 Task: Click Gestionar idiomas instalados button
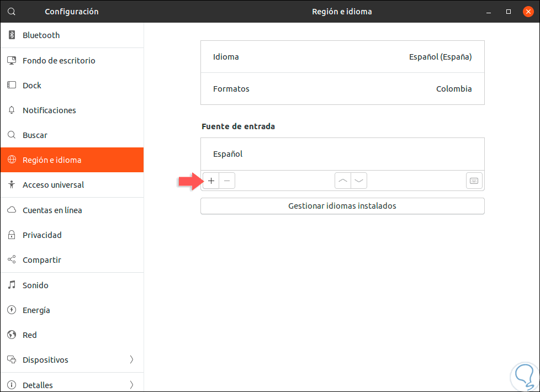[x=342, y=206]
